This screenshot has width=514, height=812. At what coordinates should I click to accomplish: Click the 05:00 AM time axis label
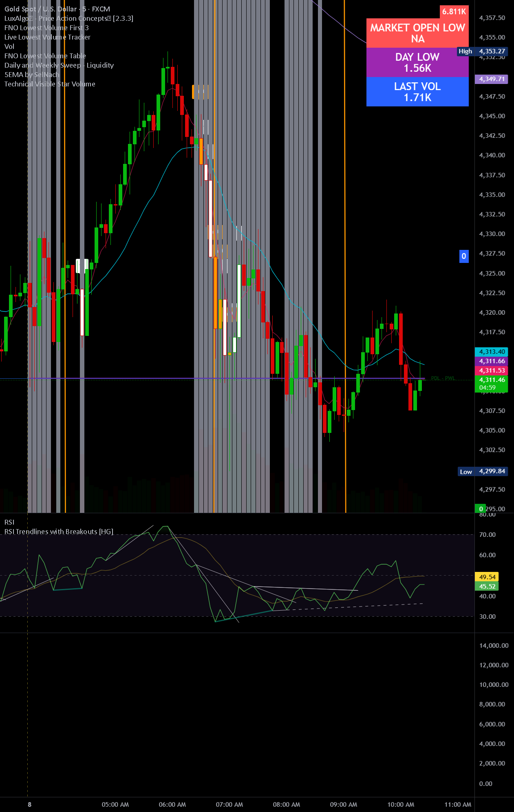click(x=115, y=805)
